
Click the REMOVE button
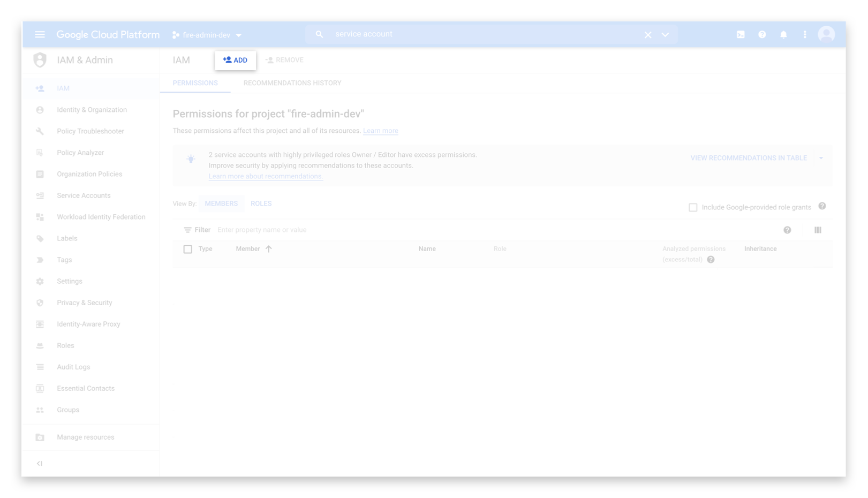point(284,60)
